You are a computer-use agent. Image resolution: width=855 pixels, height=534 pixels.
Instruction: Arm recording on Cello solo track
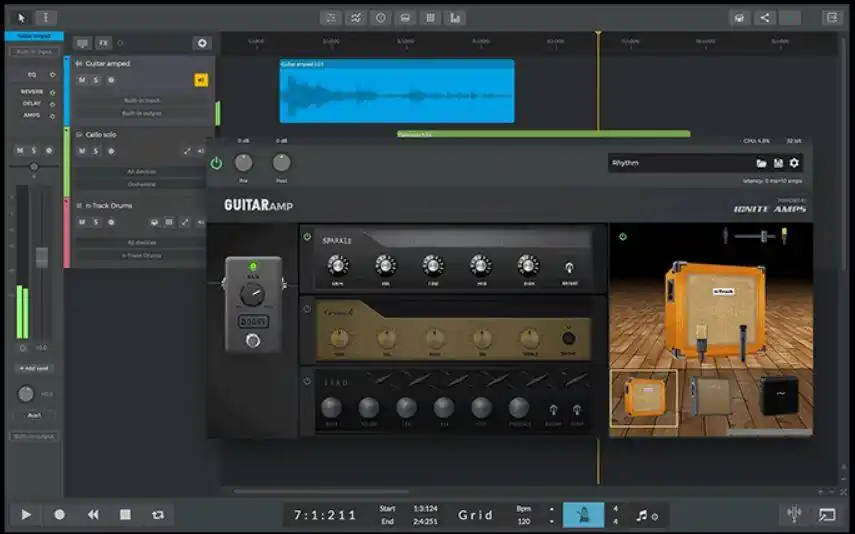coord(111,151)
